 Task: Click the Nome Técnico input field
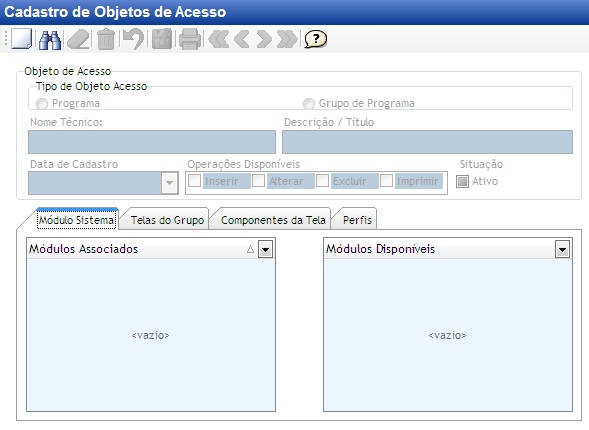tap(152, 142)
